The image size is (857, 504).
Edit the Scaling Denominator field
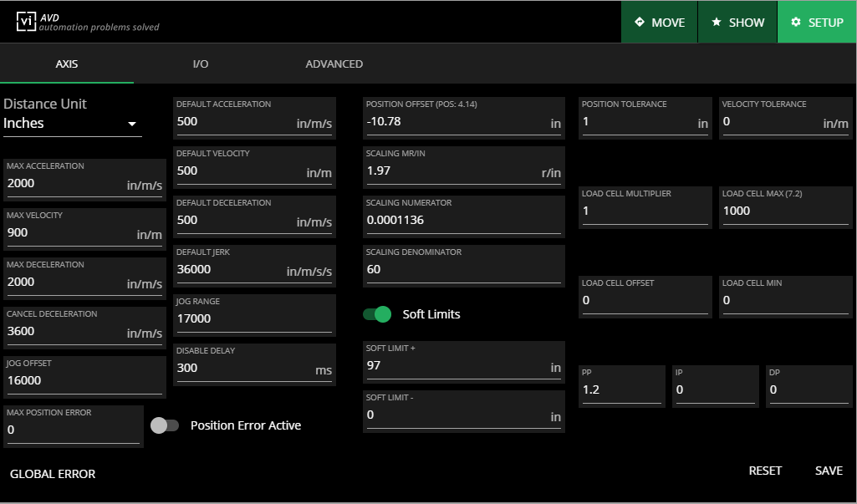tap(464, 267)
